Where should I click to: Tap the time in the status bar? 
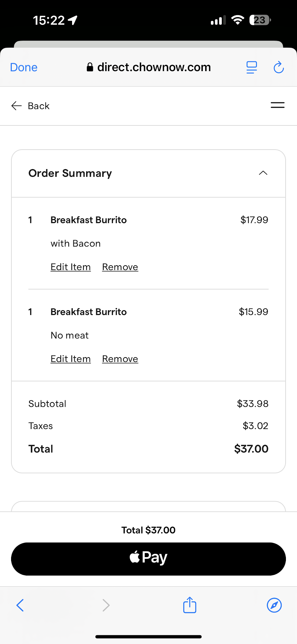pos(49,20)
